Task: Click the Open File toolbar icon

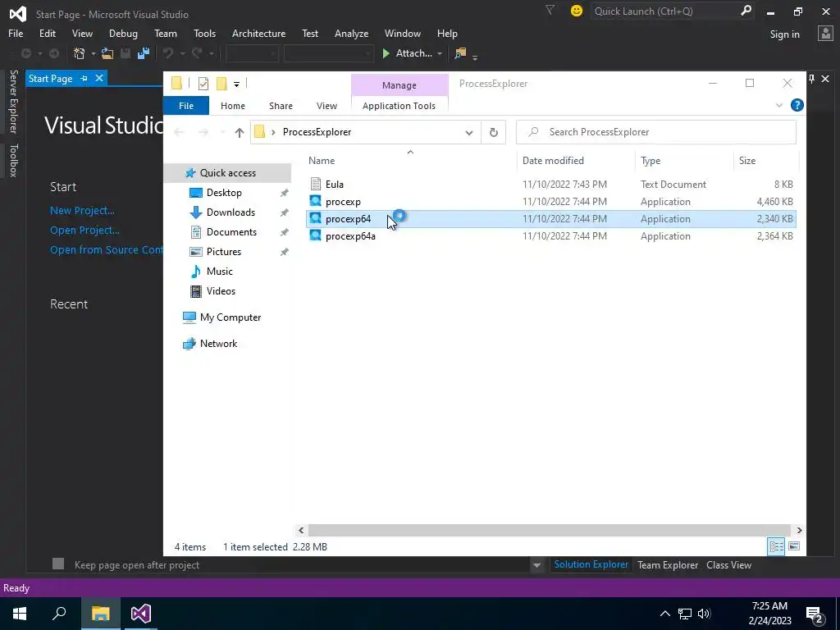Action: (x=107, y=53)
